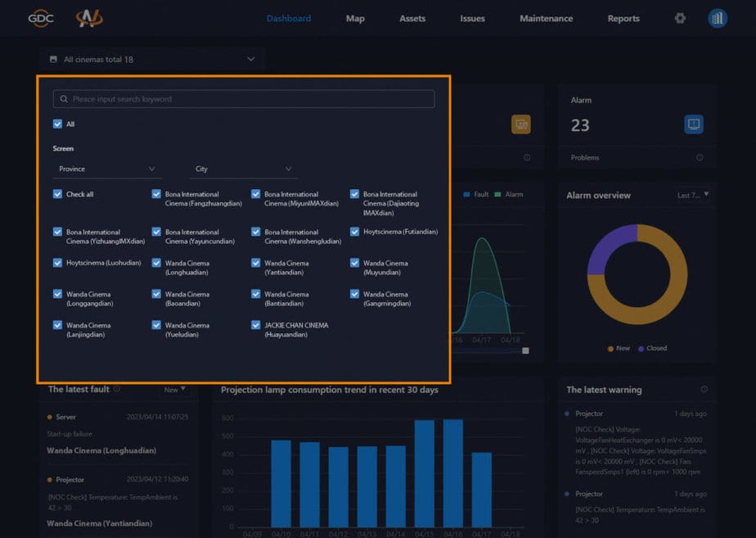
Task: Open the Reports tab
Action: click(x=623, y=18)
